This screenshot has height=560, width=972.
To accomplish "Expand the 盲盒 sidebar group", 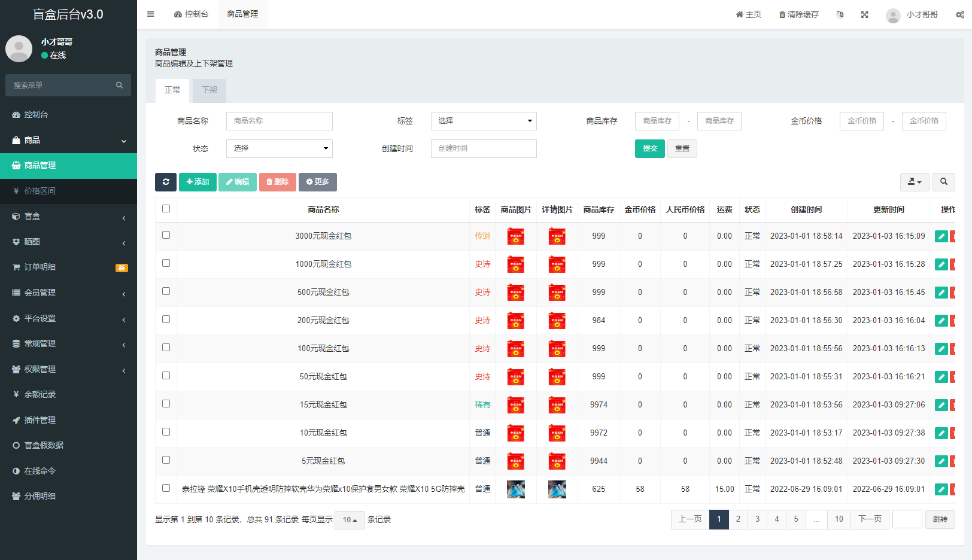I will (68, 216).
